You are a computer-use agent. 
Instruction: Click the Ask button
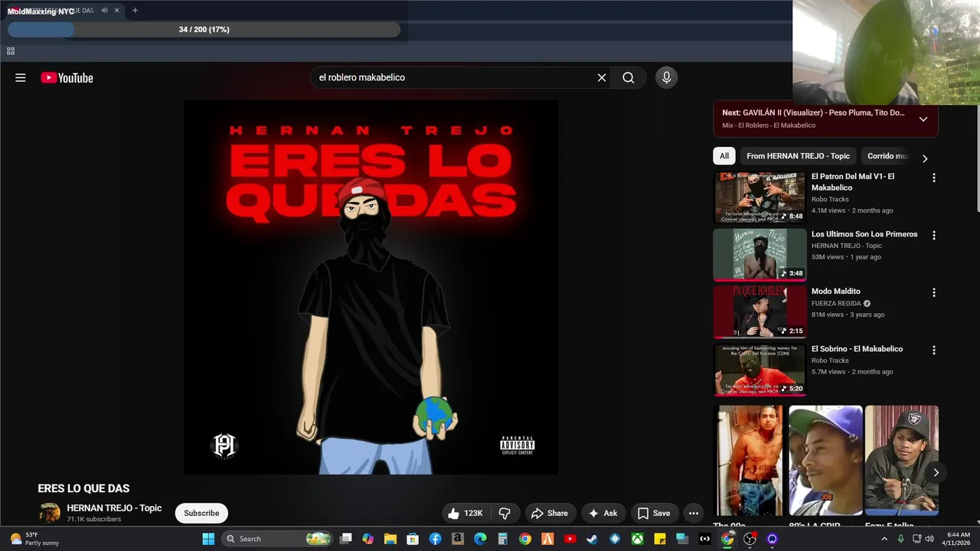[603, 514]
